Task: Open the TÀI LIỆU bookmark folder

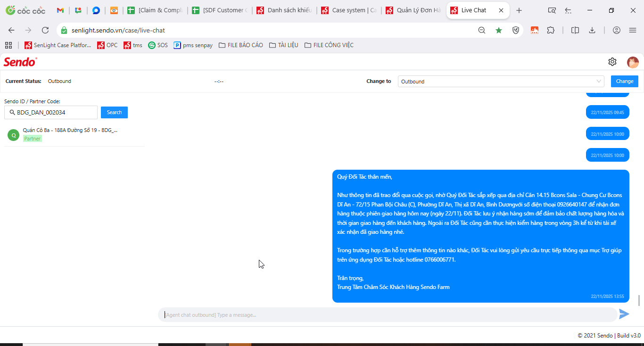Action: (284, 45)
